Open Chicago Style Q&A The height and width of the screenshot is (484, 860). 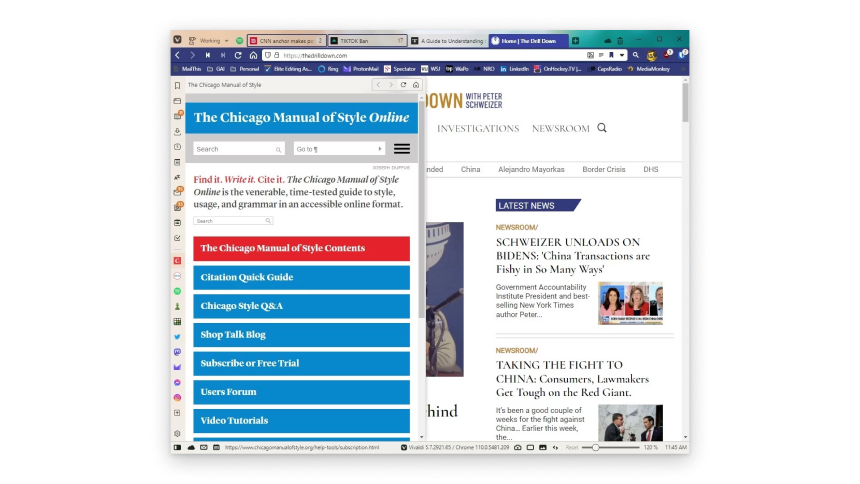(x=302, y=306)
